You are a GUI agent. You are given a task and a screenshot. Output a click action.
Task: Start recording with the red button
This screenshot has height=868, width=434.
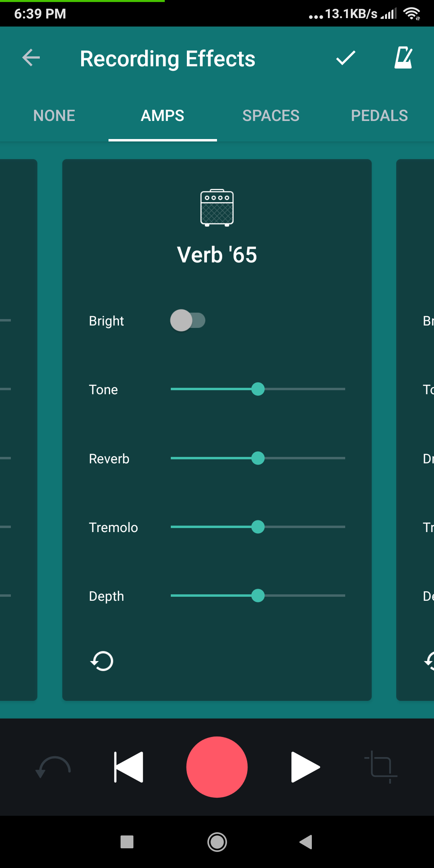point(217,767)
